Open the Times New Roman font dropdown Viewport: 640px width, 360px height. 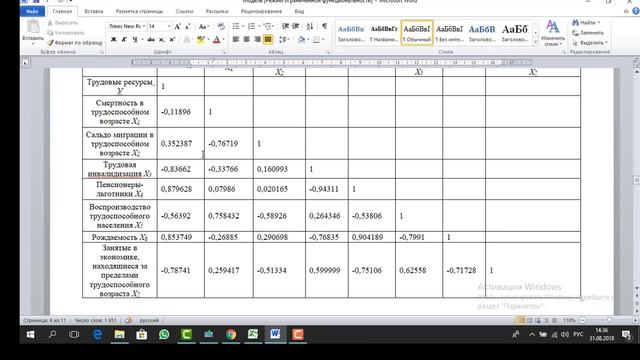(x=144, y=26)
